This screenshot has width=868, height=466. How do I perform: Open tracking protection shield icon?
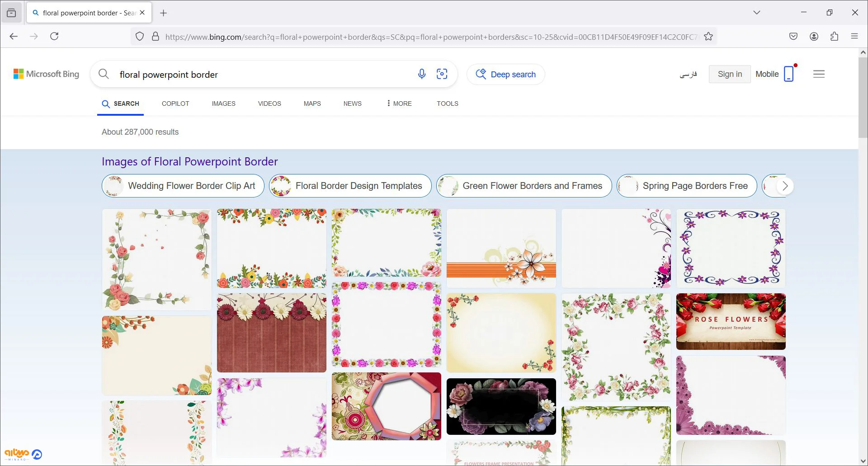coord(140,37)
